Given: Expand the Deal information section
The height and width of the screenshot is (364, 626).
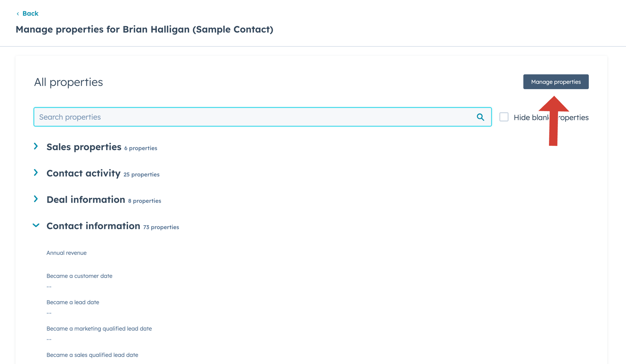Looking at the screenshot, I should [x=36, y=199].
